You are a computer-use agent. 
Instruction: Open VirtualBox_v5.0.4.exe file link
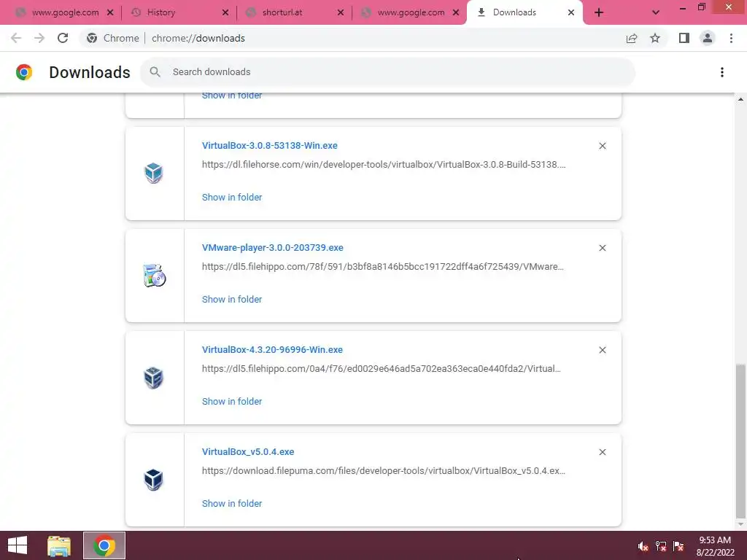[248, 452]
